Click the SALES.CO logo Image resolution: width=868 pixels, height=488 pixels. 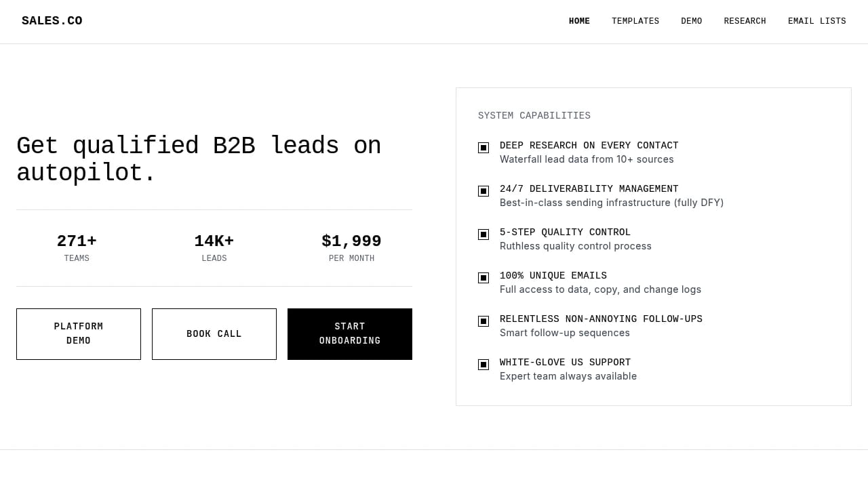pos(52,20)
